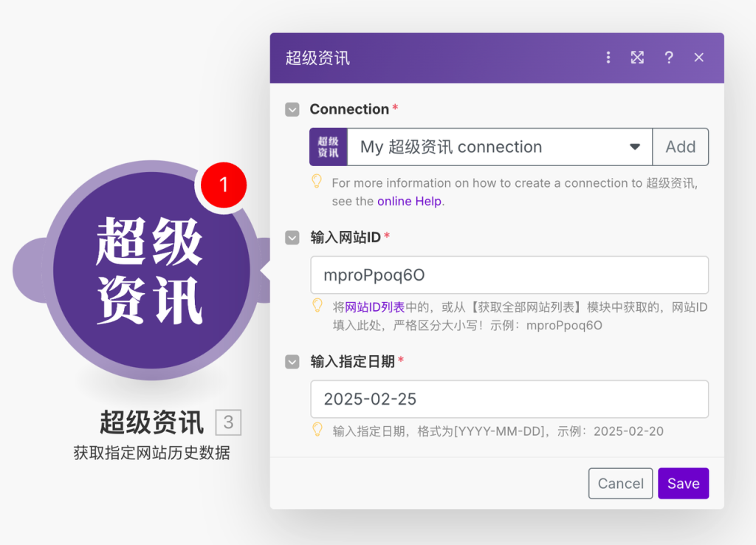This screenshot has height=545, width=756.
Task: Click the website ID field showing mproPpoq6O
Action: (509, 274)
